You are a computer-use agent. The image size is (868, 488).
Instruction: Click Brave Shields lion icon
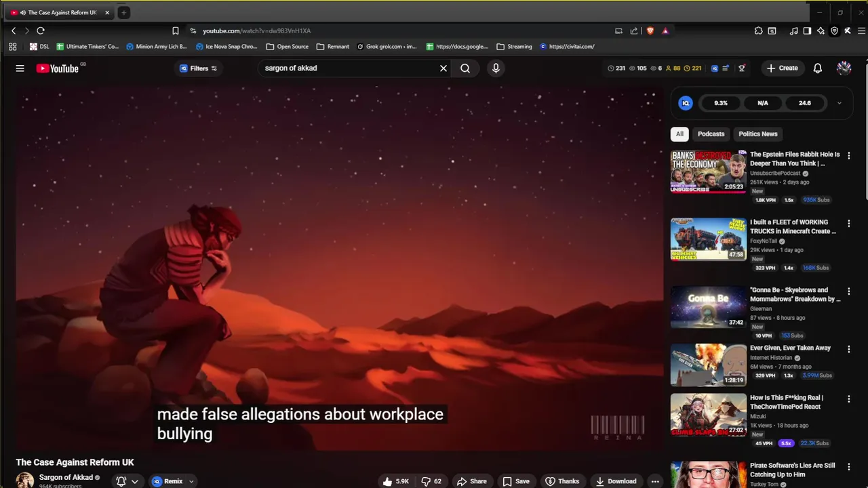[x=650, y=30]
